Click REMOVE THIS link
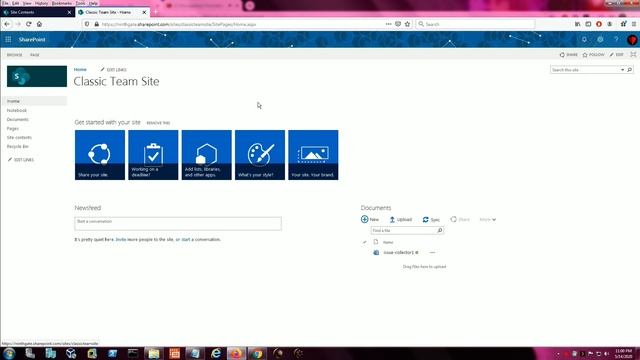Viewport: 640px width, 360px height. point(158,123)
